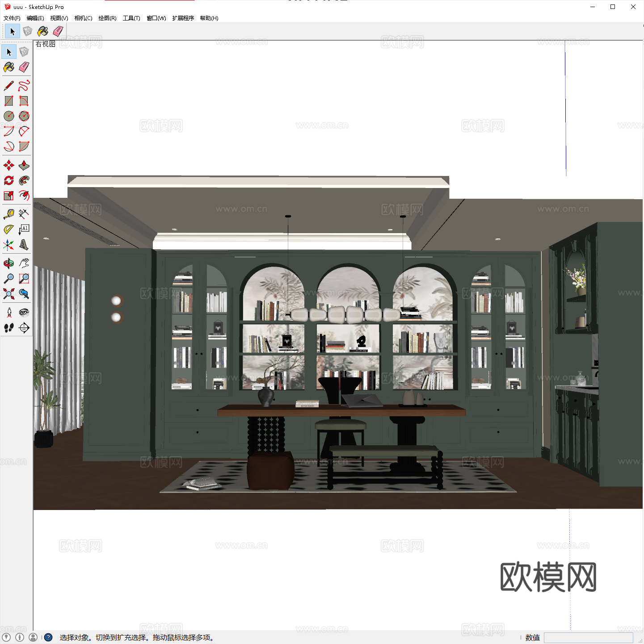Click the geo-location status bar icon
The width and height of the screenshot is (644, 644).
(6, 637)
